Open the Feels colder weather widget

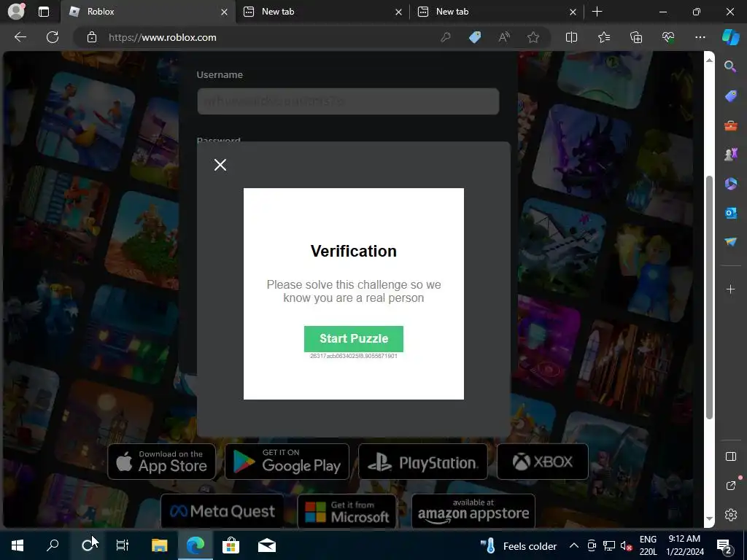pyautogui.click(x=519, y=545)
